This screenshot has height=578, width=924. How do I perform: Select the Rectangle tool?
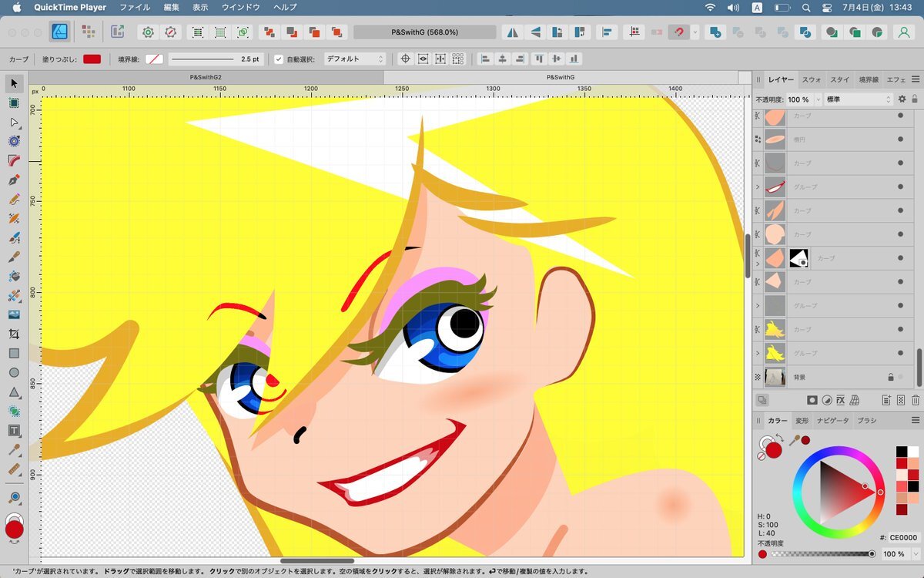(14, 353)
